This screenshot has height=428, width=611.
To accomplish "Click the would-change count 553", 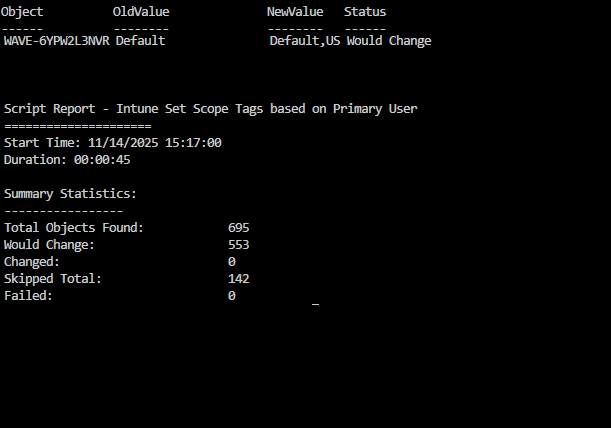I will (238, 245).
